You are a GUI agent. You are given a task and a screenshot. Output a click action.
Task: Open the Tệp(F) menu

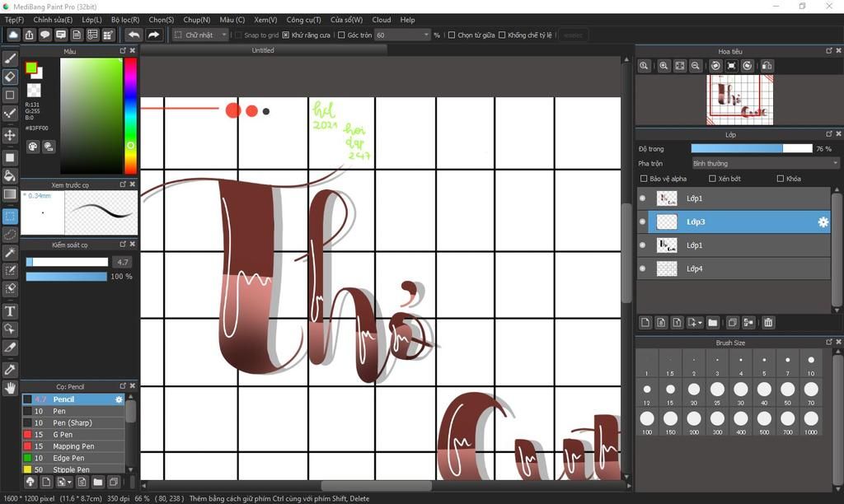15,20
